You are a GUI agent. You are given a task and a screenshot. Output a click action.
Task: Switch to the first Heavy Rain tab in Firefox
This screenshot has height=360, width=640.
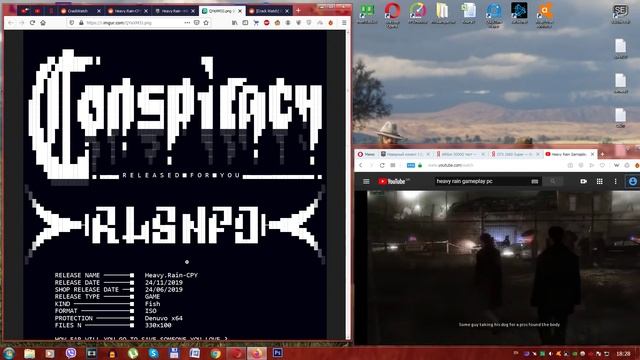127,11
